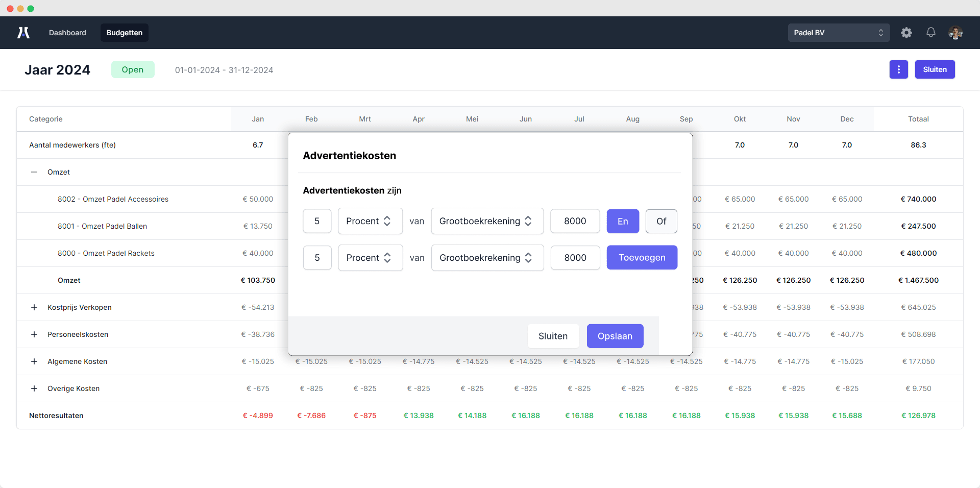Select the 'En' operator toggle
This screenshot has width=980, height=488.
[x=623, y=221]
